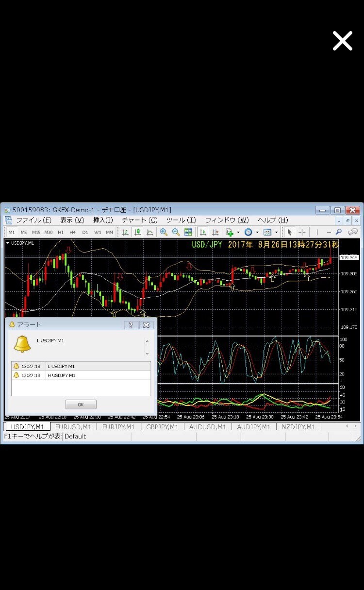Toggle the D1 timeframe button

(85, 232)
